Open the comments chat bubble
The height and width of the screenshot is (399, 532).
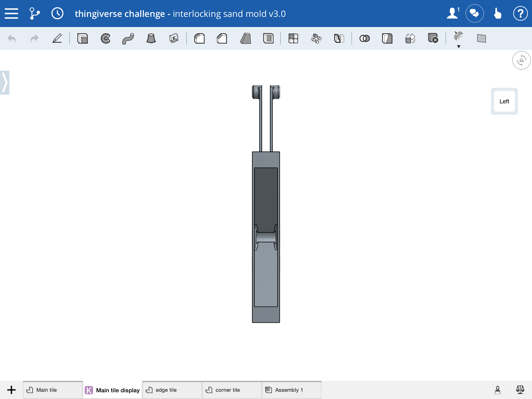pyautogui.click(x=475, y=14)
